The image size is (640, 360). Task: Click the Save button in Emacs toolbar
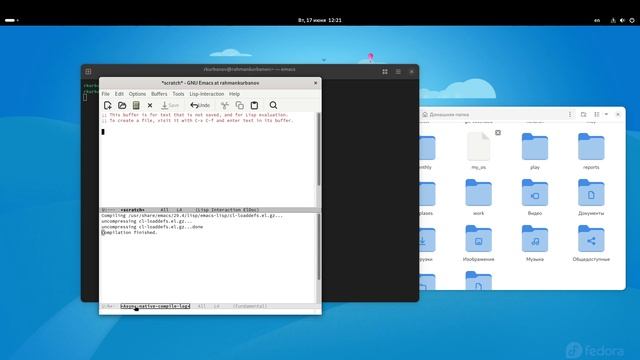pyautogui.click(x=170, y=105)
